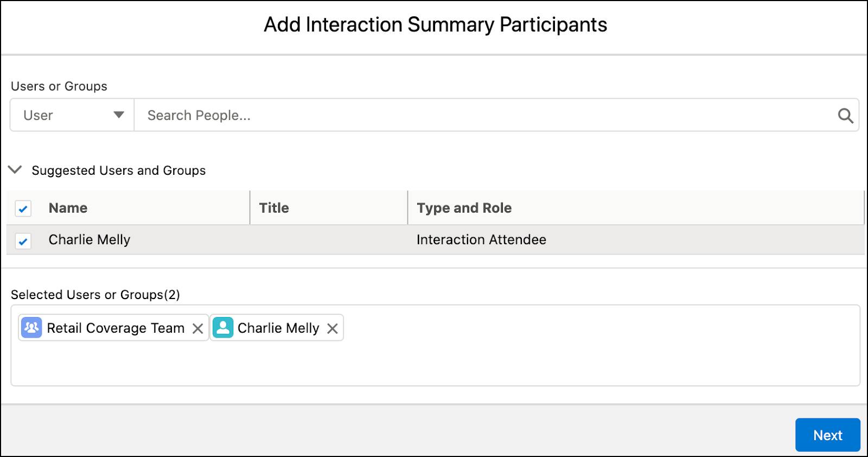The height and width of the screenshot is (457, 868).
Task: Click the Type and Role column header
Action: pos(464,208)
